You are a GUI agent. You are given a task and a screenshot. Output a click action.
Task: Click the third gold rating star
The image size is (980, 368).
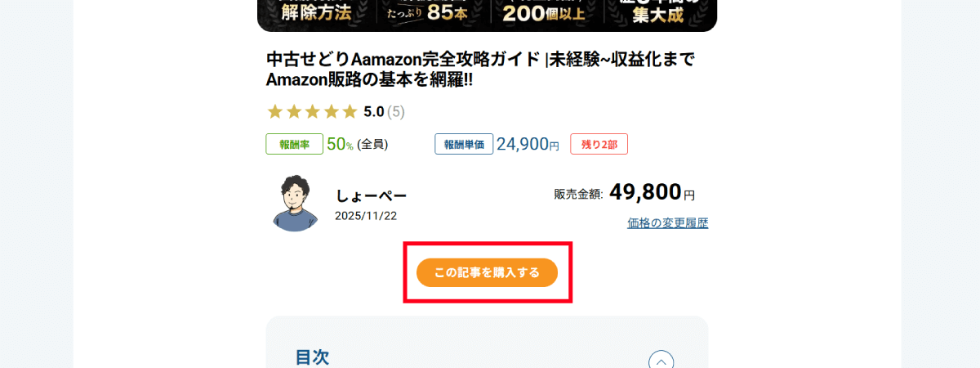point(312,111)
